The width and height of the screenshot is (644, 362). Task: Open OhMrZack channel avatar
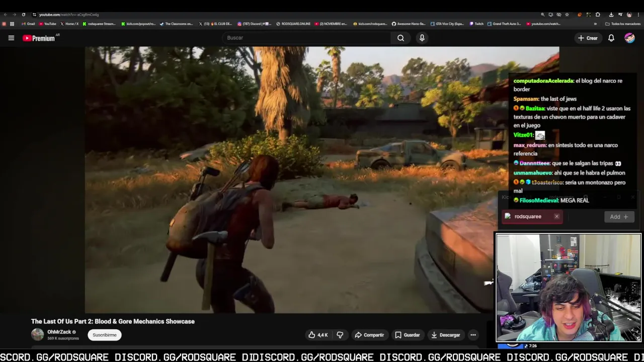[37, 334]
